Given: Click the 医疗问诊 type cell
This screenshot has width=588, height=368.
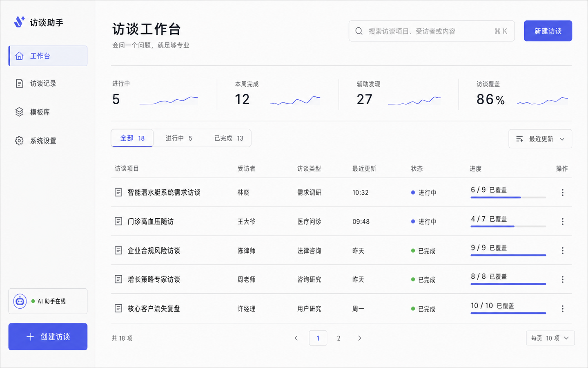Looking at the screenshot, I should click(309, 222).
